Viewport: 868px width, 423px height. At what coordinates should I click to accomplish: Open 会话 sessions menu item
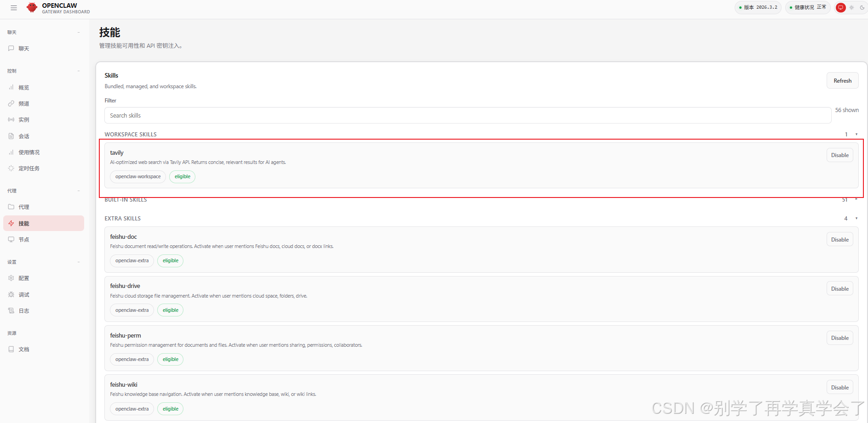point(44,136)
